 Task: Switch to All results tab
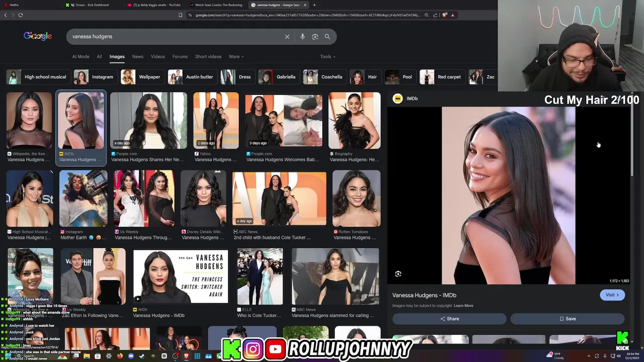[x=99, y=57]
